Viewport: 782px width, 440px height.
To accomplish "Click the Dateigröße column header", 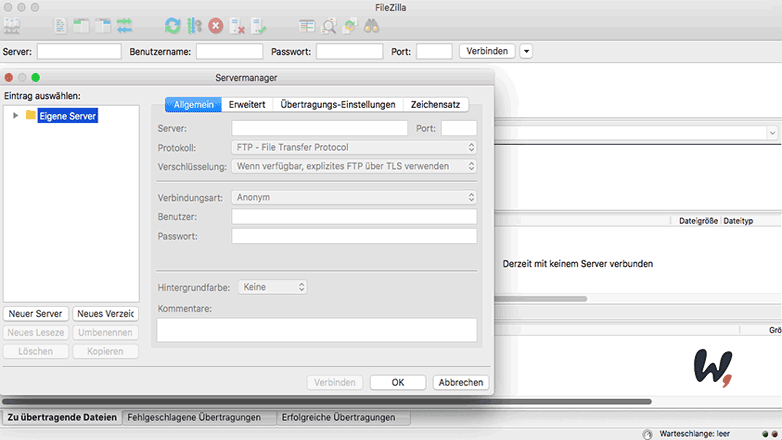I will (x=698, y=220).
